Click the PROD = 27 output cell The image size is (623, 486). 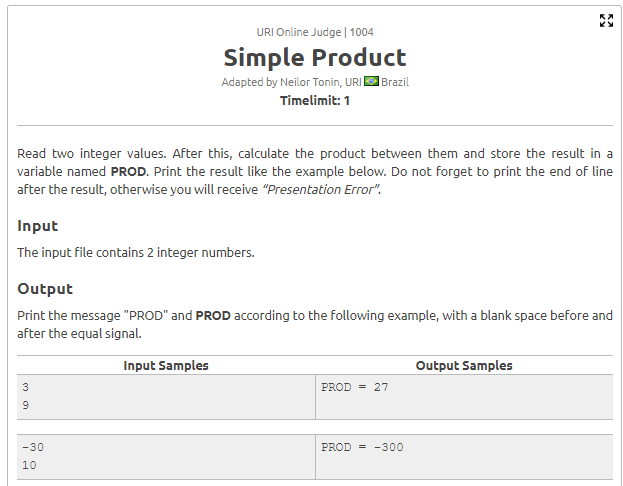[464, 397]
